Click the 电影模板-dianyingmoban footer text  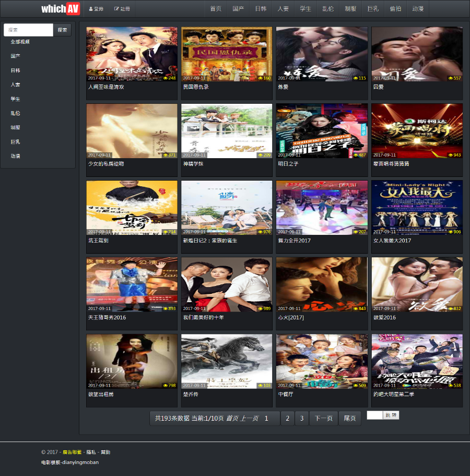click(70, 462)
